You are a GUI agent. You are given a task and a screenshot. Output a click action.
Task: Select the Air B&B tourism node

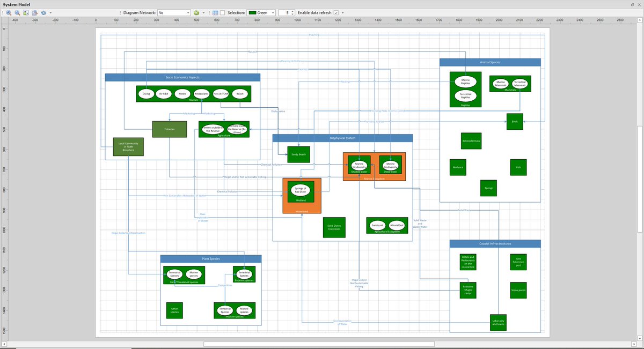(x=164, y=94)
